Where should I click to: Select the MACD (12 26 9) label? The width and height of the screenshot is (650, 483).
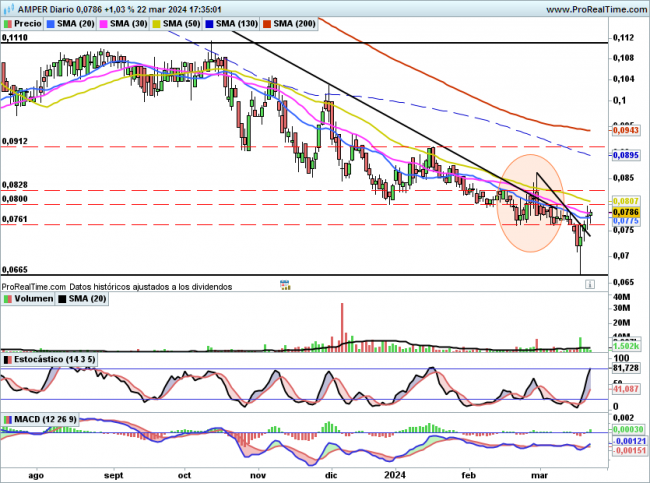click(44, 418)
